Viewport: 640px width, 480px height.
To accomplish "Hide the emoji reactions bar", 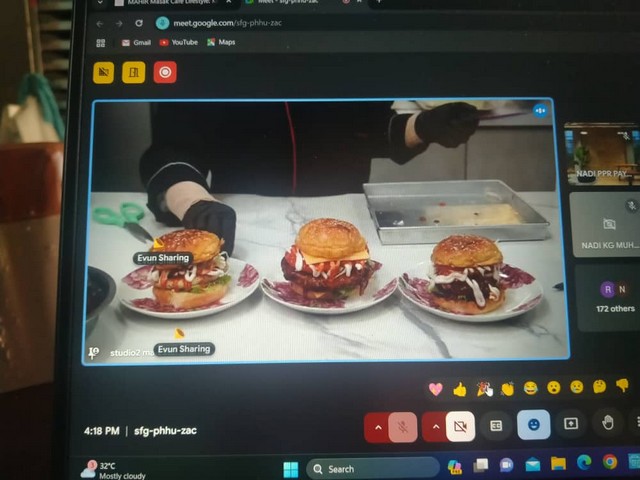I will coord(534,425).
